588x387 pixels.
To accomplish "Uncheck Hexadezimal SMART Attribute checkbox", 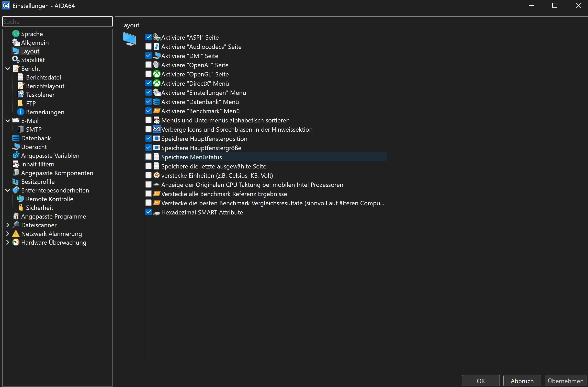I will [x=149, y=212].
